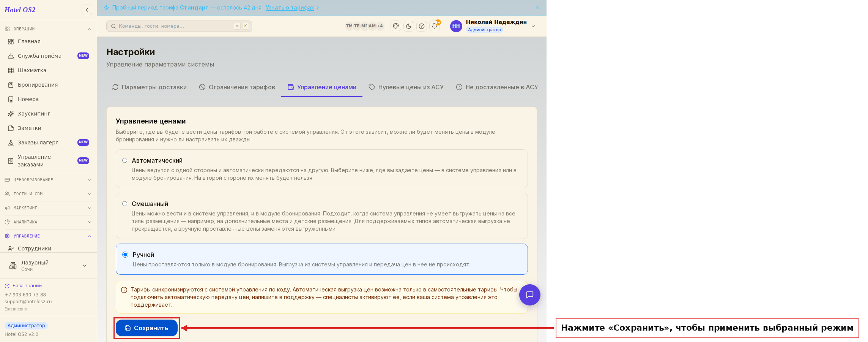Open the color theme palette
868x342 pixels.
click(x=396, y=26)
